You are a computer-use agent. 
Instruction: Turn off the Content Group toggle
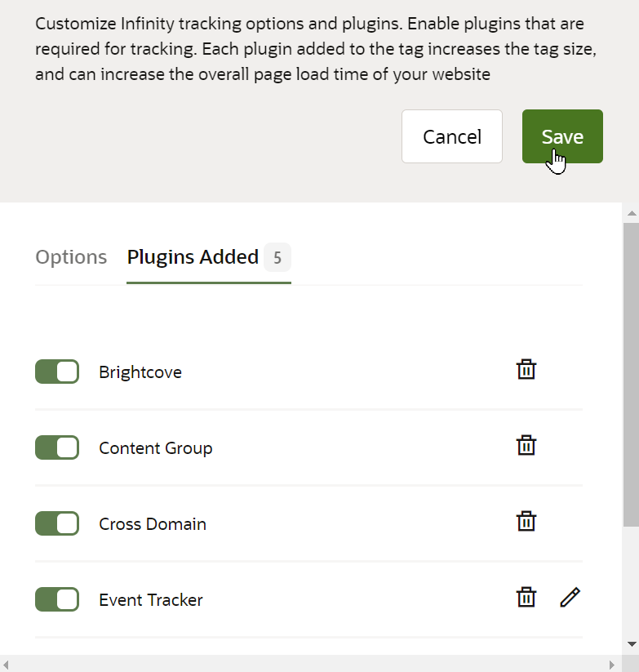(x=57, y=447)
